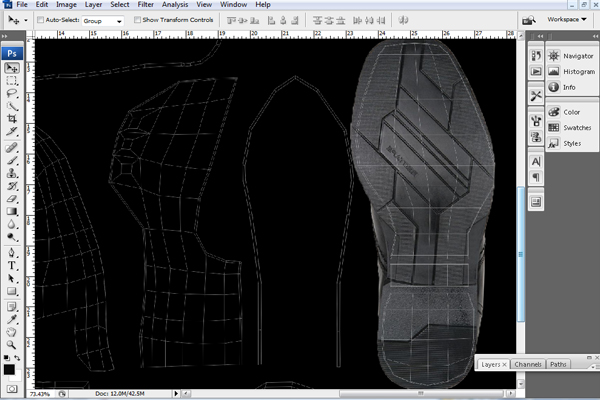This screenshot has width=600, height=400.
Task: Select the Clone Stamp tool
Action: point(11,173)
